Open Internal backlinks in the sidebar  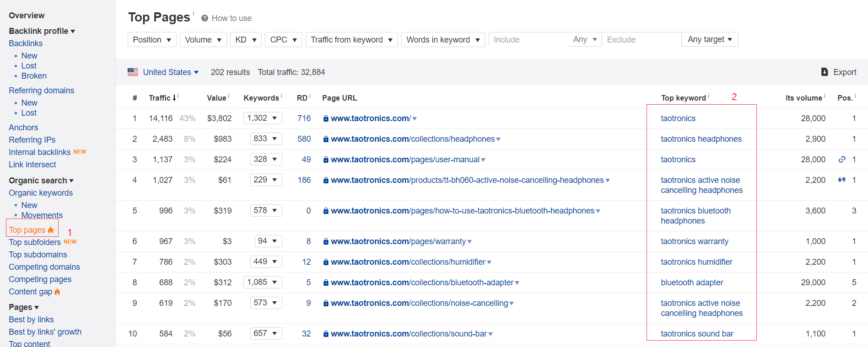tap(39, 152)
